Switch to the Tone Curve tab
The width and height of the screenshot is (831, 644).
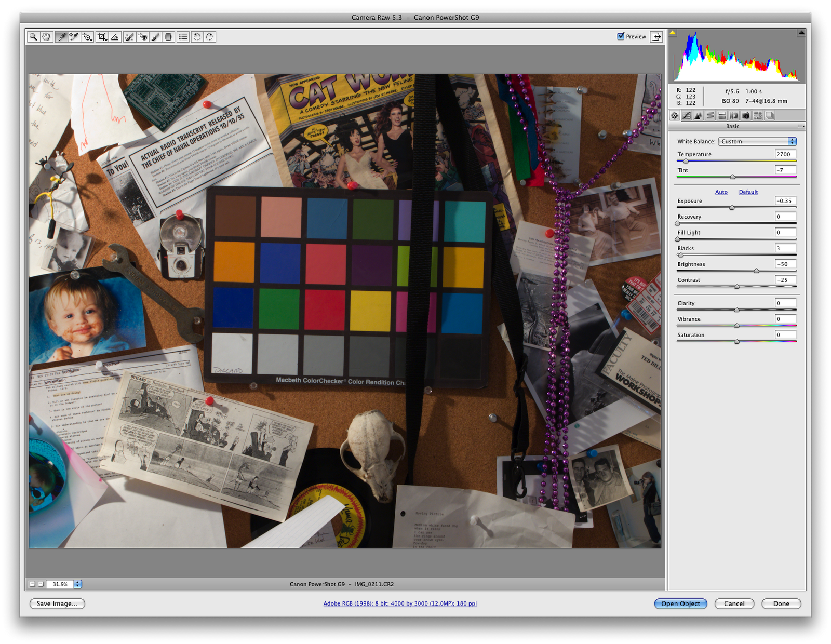[687, 115]
